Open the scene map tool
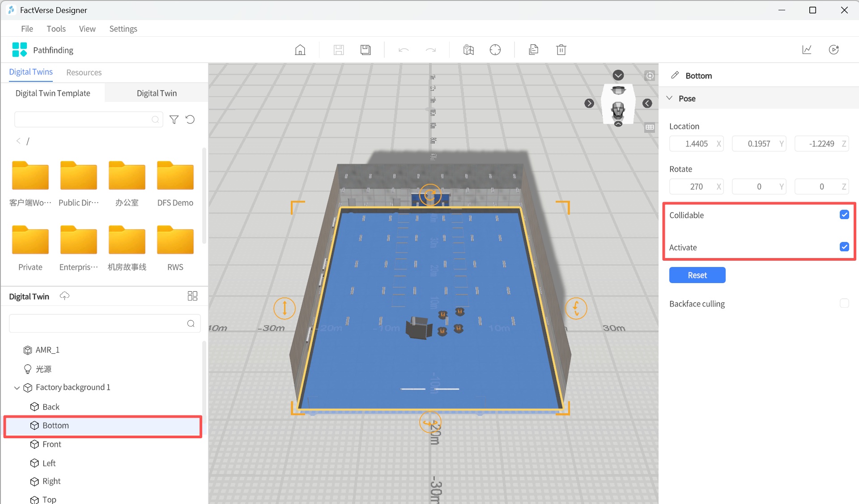 [x=468, y=50]
